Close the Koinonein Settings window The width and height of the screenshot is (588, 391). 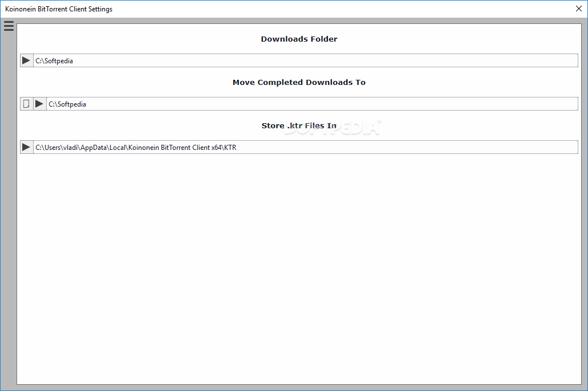(x=579, y=9)
